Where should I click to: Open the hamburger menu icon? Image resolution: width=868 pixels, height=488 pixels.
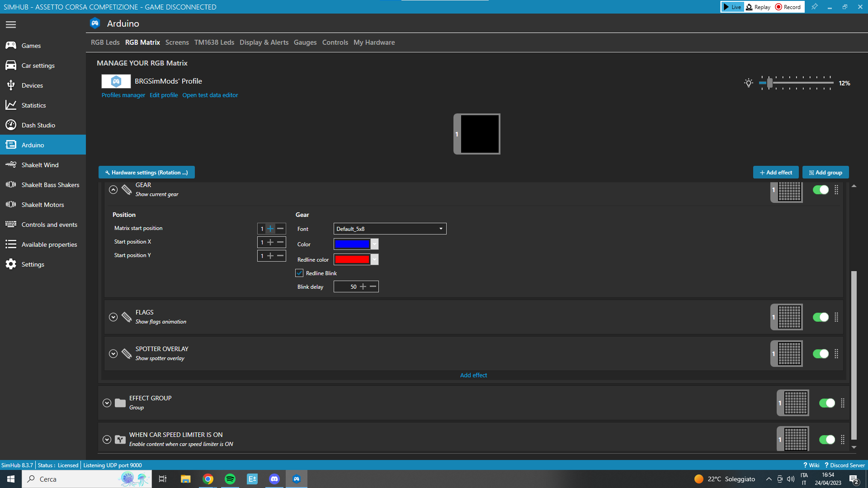click(11, 25)
